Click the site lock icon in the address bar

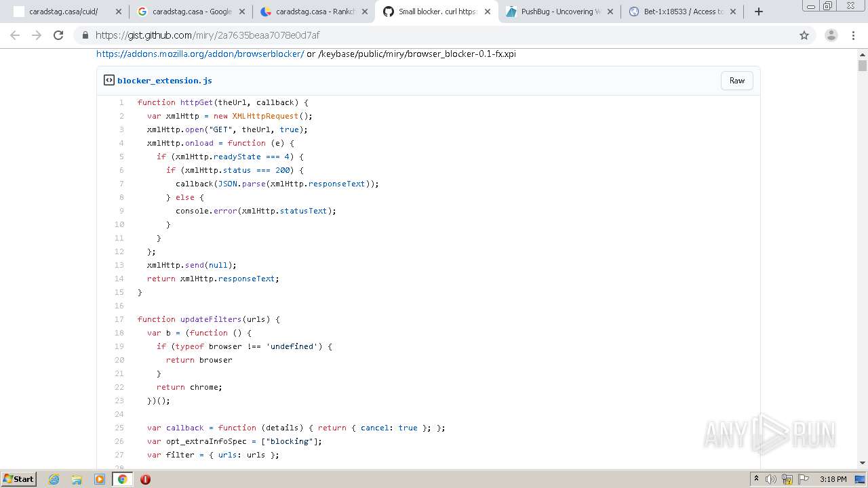coord(85,35)
